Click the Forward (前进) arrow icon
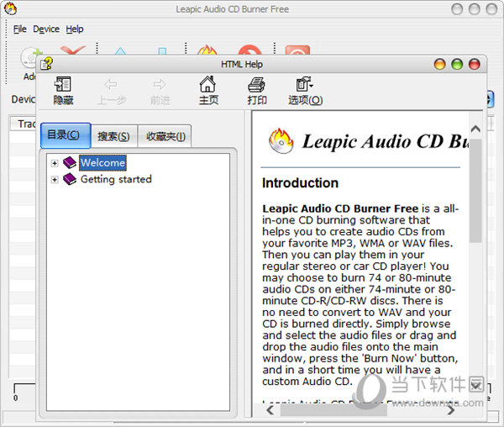This screenshot has height=427, width=504. pos(160,85)
